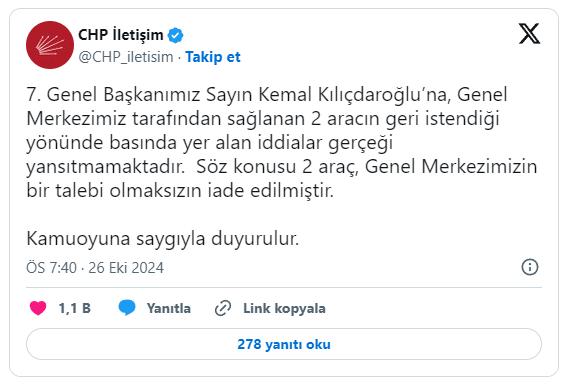Open the CHP red profile avatar
The width and height of the screenshot is (564, 379).
pyautogui.click(x=50, y=45)
